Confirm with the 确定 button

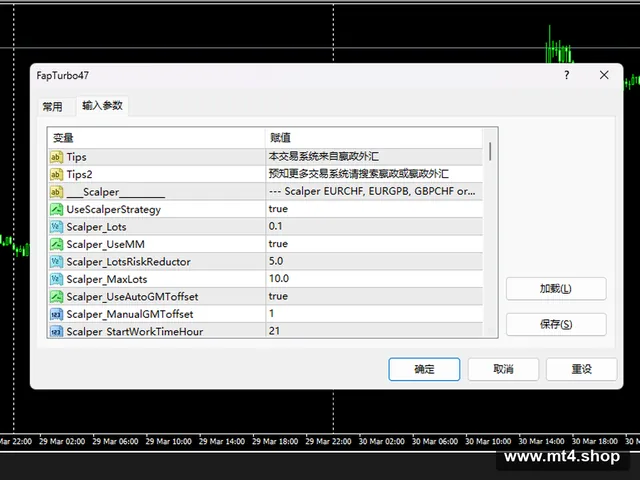[424, 369]
